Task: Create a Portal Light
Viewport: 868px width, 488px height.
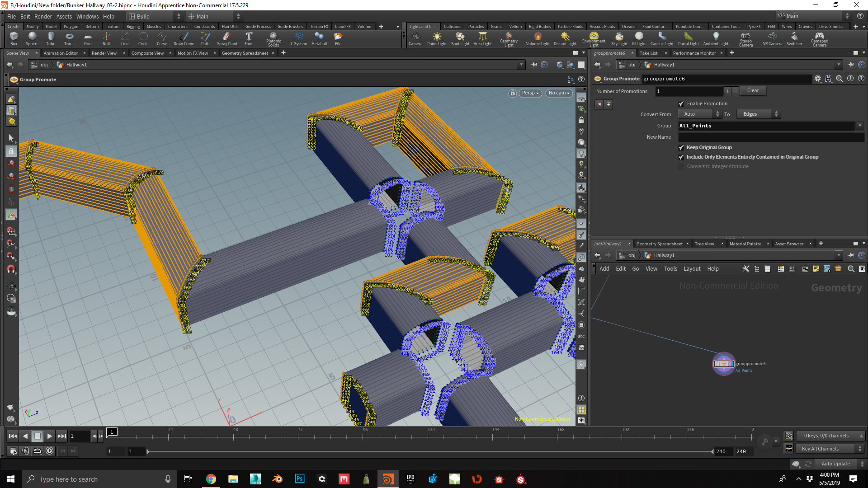Action: click(x=689, y=38)
